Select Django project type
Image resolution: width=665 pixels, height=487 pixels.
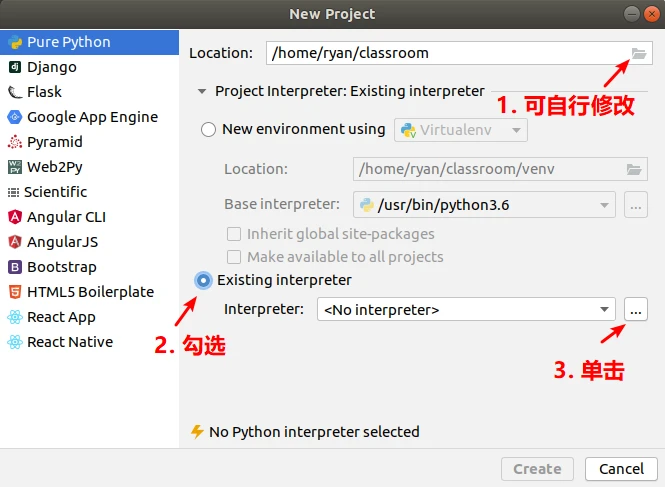[89, 67]
